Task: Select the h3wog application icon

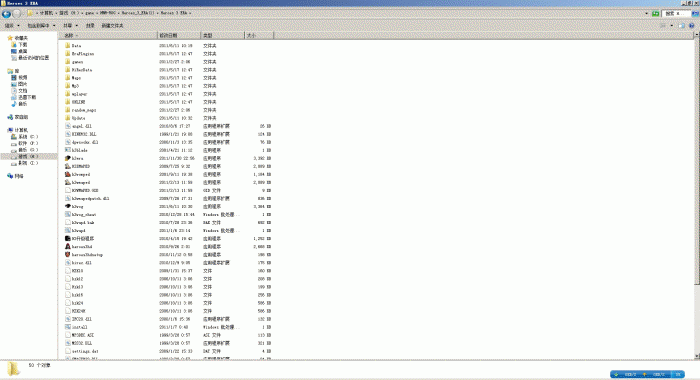Action: [x=68, y=206]
